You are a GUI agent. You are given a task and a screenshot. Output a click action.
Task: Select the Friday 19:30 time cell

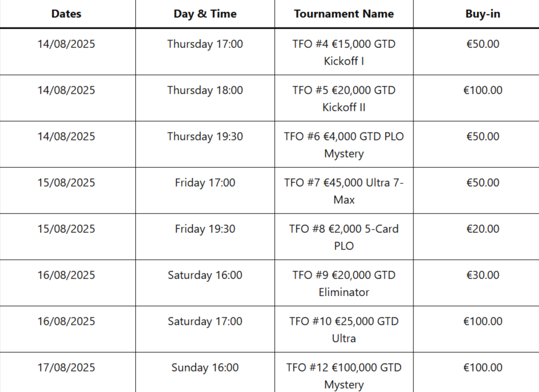pyautogui.click(x=205, y=229)
